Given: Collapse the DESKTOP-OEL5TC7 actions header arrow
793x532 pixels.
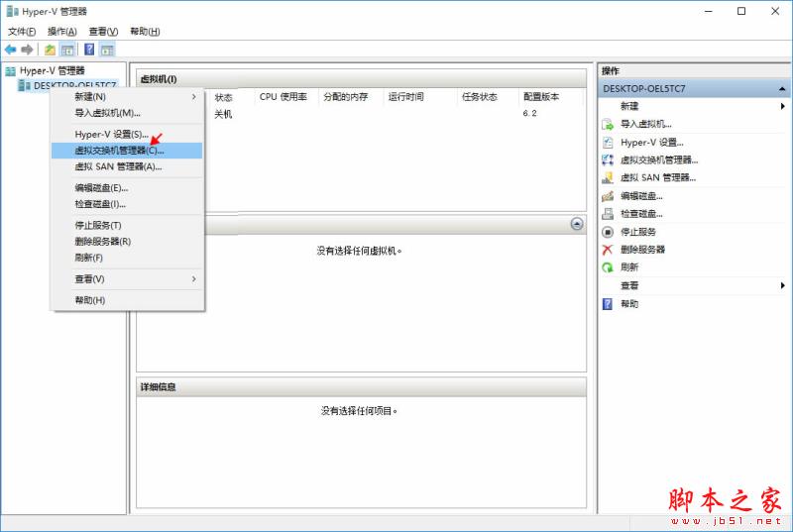Looking at the screenshot, I should coord(782,89).
